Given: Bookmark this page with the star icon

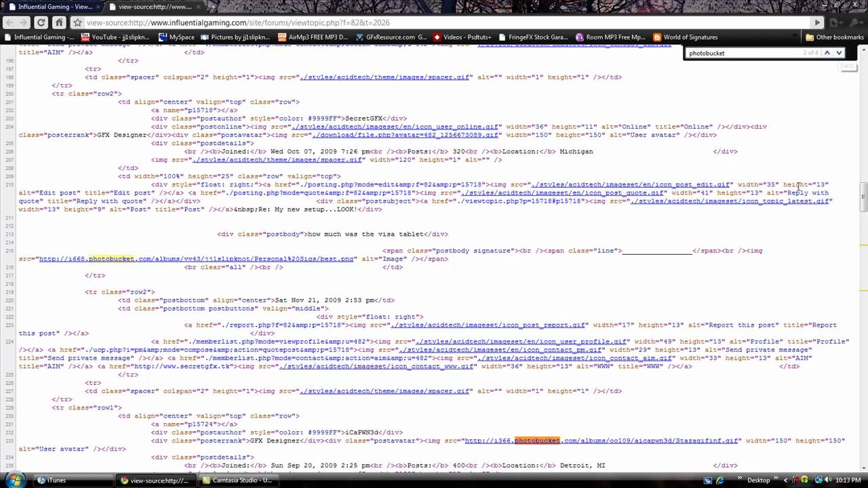Looking at the screenshot, I should (x=77, y=22).
